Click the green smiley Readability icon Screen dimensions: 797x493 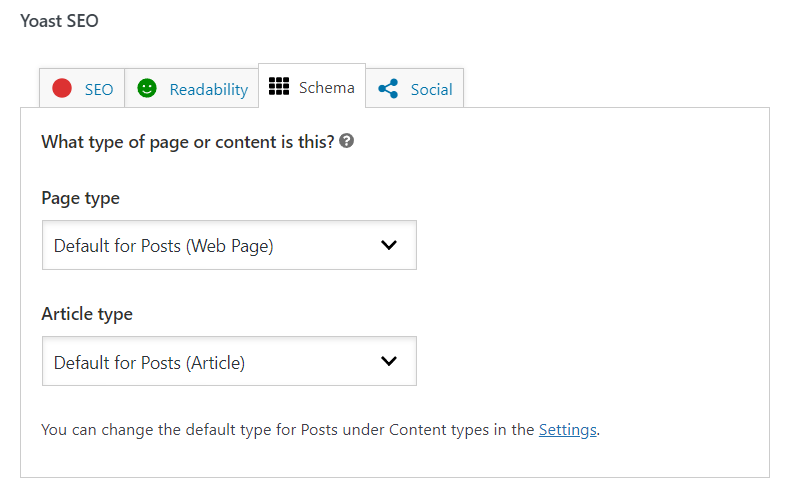(147, 88)
